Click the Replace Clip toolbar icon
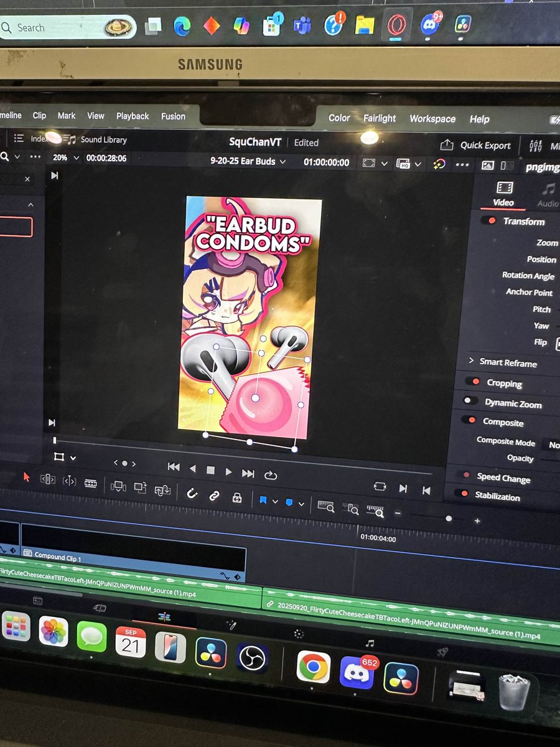 click(162, 490)
